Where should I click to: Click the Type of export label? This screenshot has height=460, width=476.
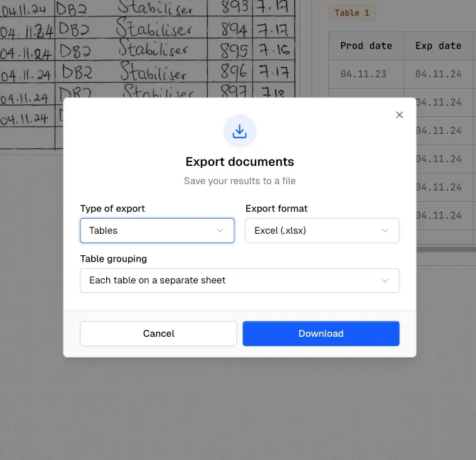tap(112, 209)
